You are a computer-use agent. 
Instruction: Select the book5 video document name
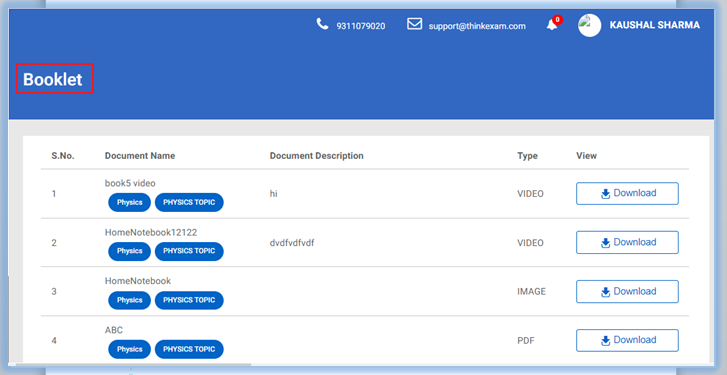pos(130,184)
